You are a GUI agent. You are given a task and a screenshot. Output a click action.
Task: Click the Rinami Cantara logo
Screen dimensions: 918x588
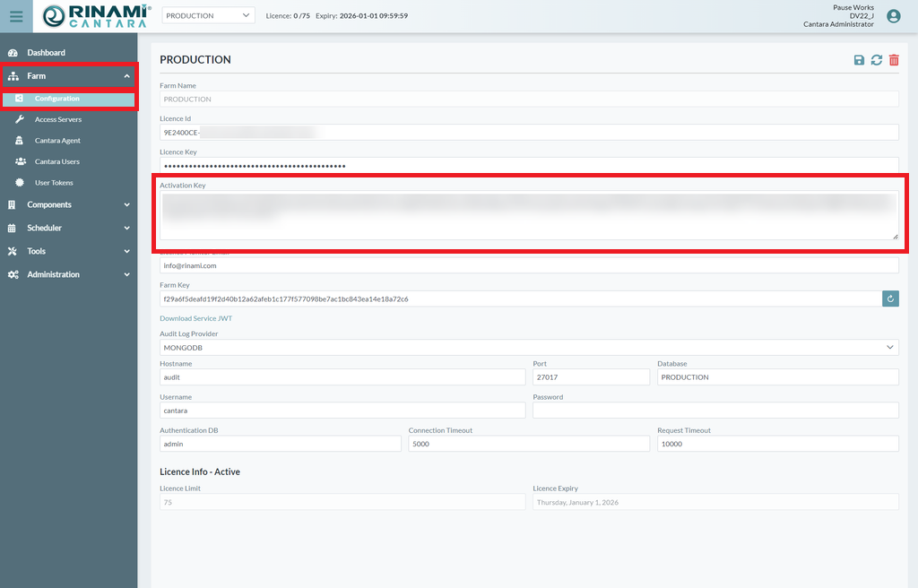95,16
